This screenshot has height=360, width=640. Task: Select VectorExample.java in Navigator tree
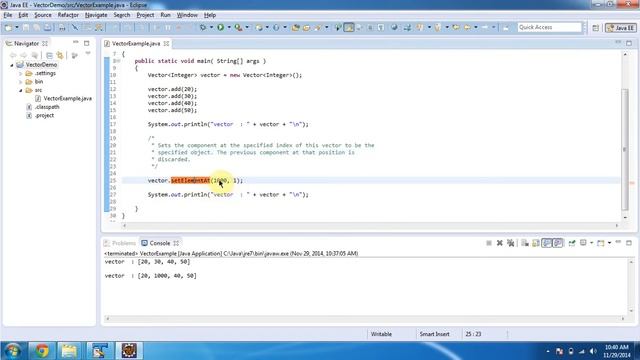click(67, 98)
